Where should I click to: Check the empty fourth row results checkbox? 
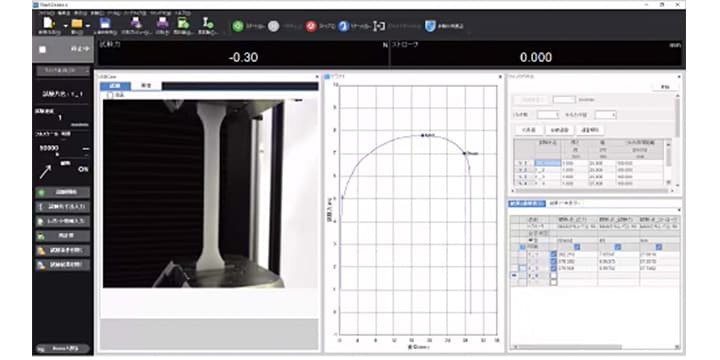(x=553, y=276)
